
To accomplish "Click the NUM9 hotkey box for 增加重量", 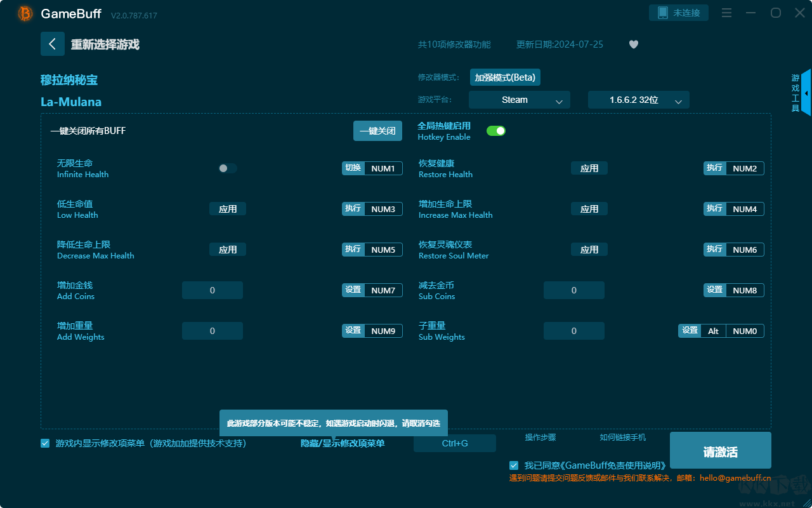I will click(383, 331).
